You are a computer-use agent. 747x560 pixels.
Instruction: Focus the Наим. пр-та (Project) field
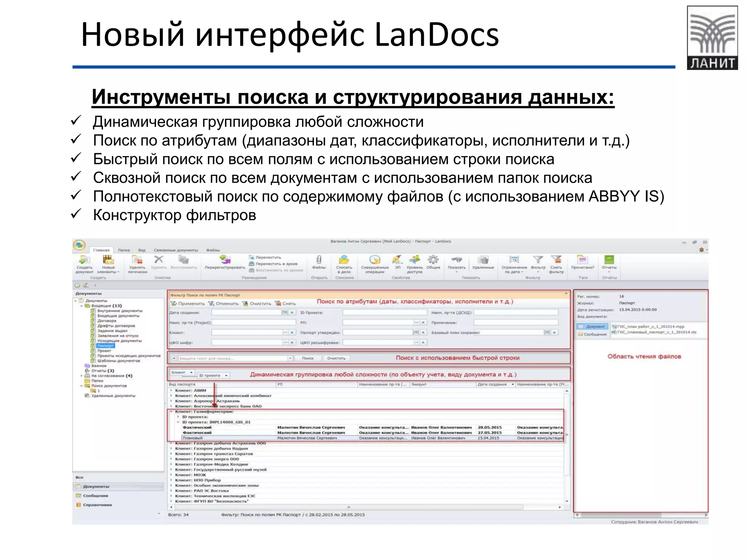click(254, 322)
